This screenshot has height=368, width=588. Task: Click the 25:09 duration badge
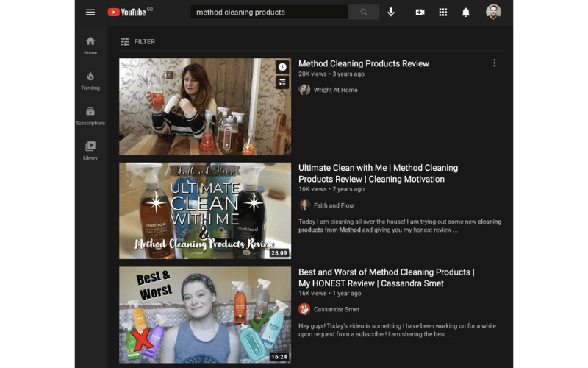click(x=279, y=253)
